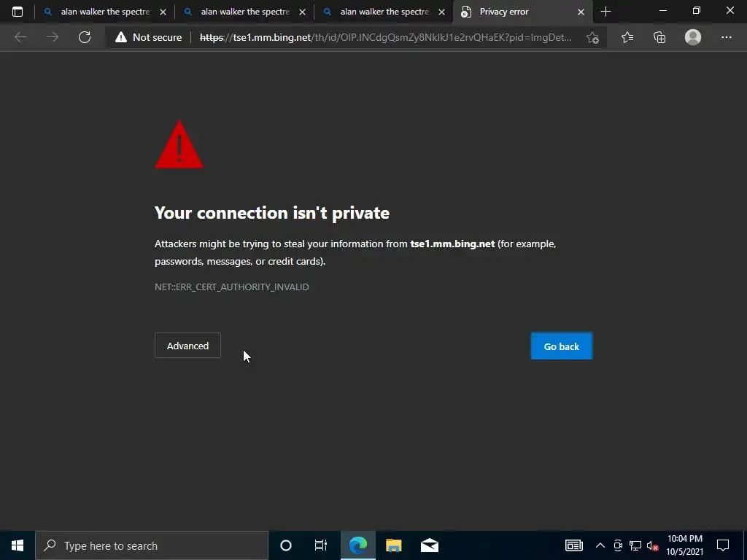Close the Privacy error tab

click(581, 12)
